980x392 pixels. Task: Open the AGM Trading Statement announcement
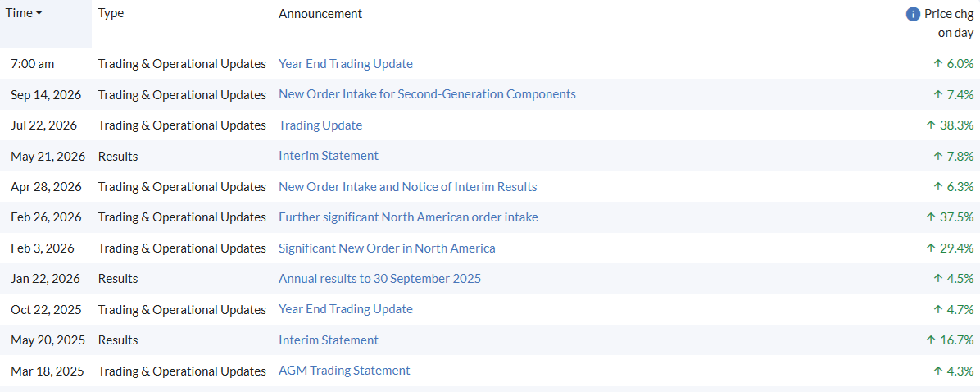click(x=344, y=371)
